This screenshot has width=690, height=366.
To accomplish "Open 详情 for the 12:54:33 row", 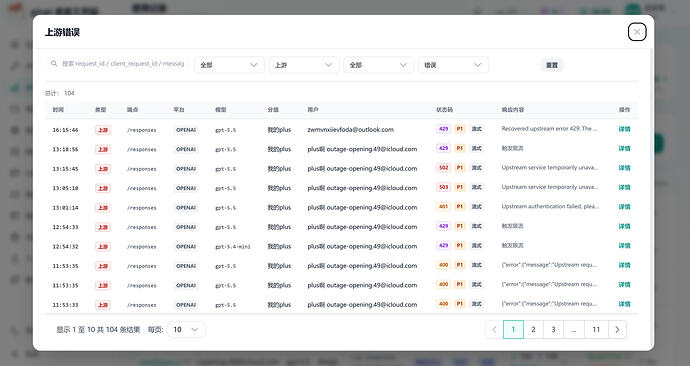I will point(624,227).
